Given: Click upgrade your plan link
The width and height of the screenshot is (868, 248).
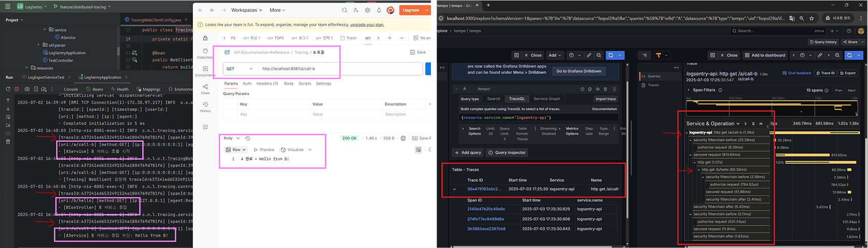Looking at the screenshot, I should pyautogui.click(x=367, y=25).
